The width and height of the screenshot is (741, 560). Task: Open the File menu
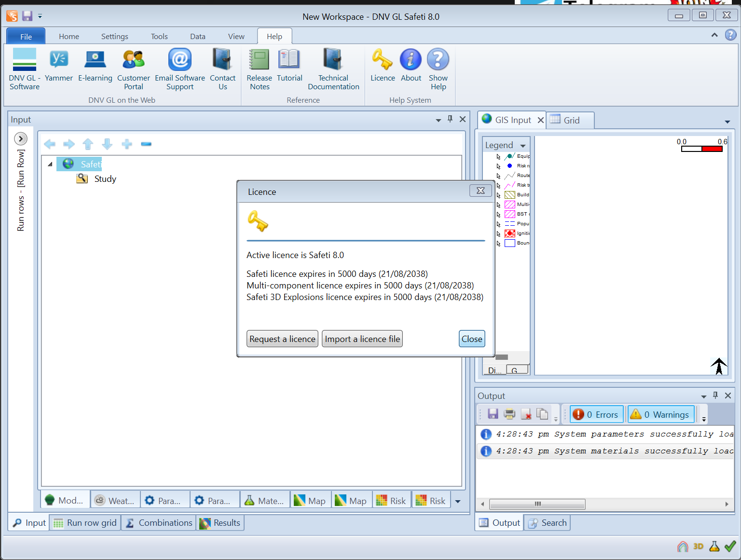point(26,36)
